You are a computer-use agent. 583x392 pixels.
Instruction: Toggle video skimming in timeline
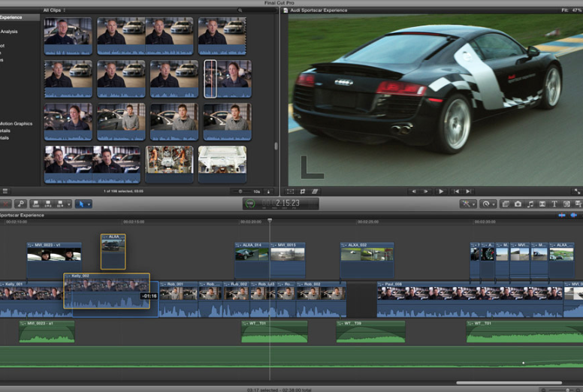coord(562,215)
